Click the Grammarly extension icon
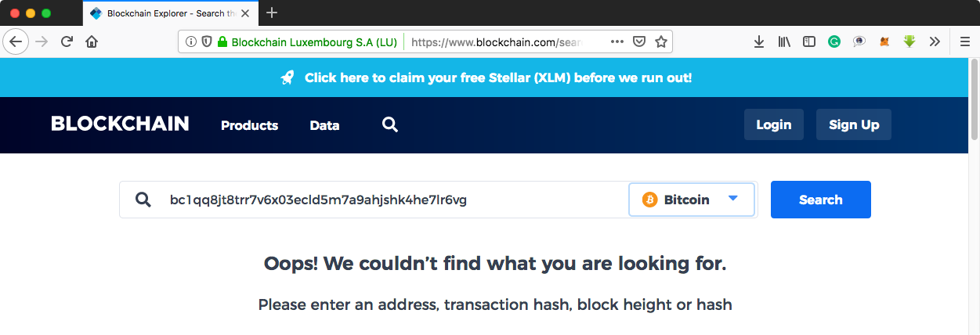The height and width of the screenshot is (335, 980). click(x=834, y=41)
